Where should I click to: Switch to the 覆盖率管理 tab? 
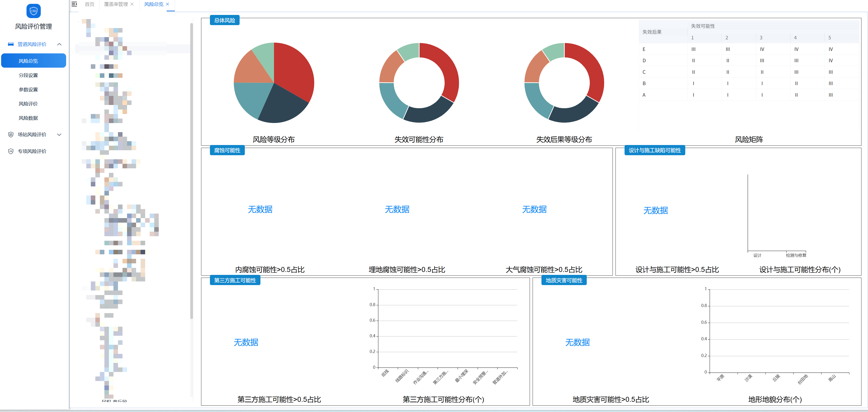point(115,4)
